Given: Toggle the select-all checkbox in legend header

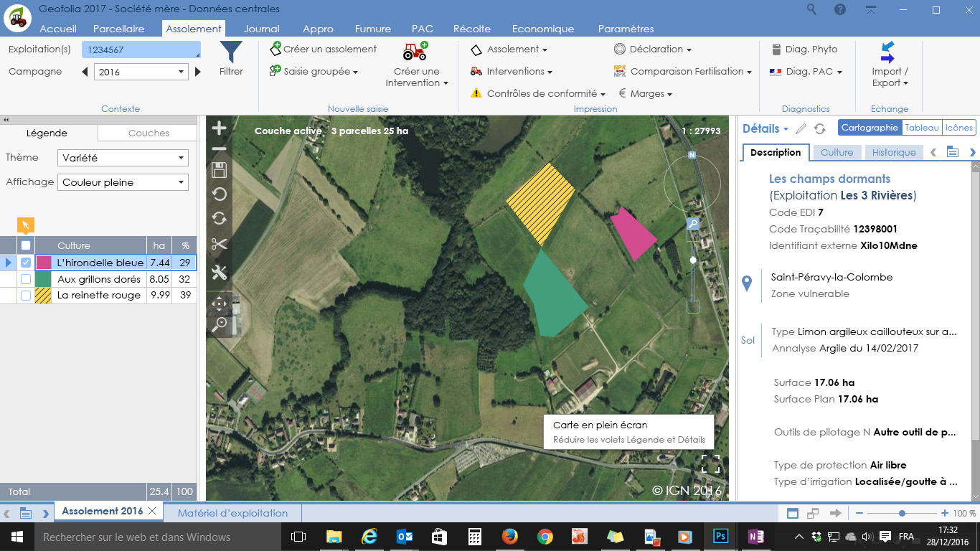Looking at the screenshot, I should click(x=26, y=245).
